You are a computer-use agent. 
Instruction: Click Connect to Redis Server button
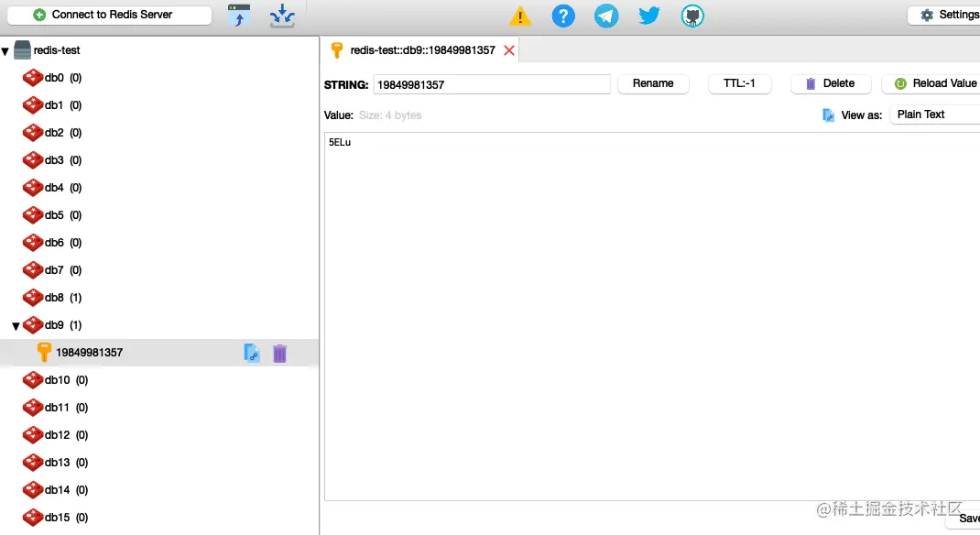pos(109,15)
